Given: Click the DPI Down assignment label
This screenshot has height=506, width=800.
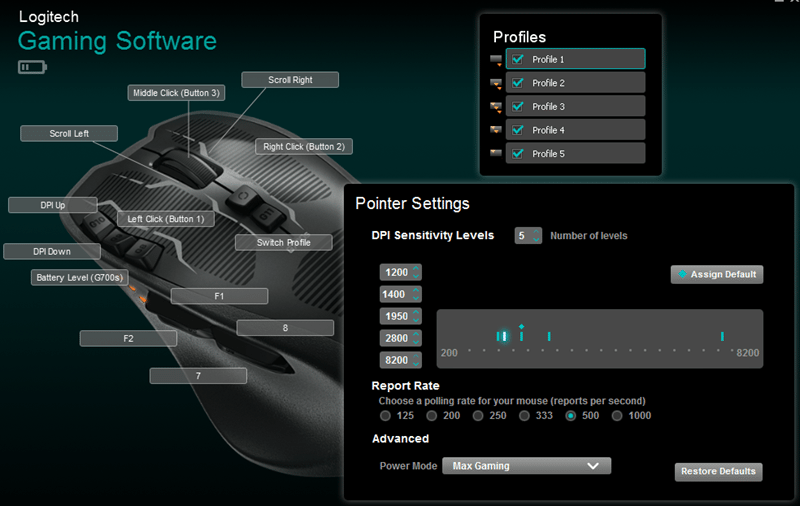Looking at the screenshot, I should [52, 251].
